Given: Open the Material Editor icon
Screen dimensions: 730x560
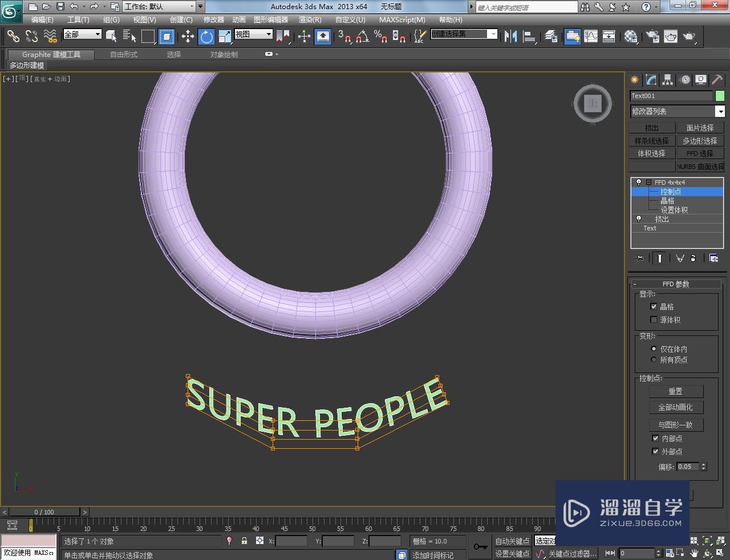Looking at the screenshot, I should pos(630,36).
